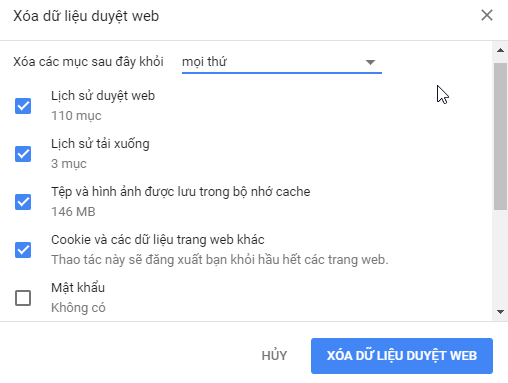The image size is (508, 383).
Task: Close the Xóa dữ liệu duyệt web dialog
Action: [x=487, y=15]
